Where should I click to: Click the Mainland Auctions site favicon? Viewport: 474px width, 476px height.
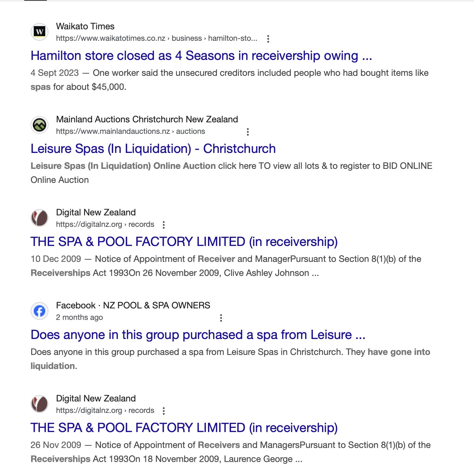click(39, 125)
